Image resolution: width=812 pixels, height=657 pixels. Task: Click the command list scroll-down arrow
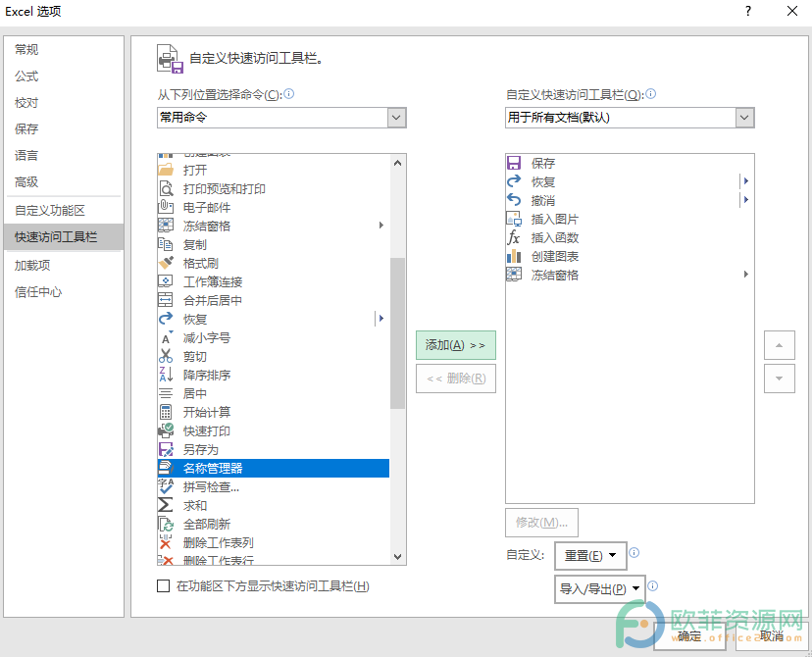[398, 557]
